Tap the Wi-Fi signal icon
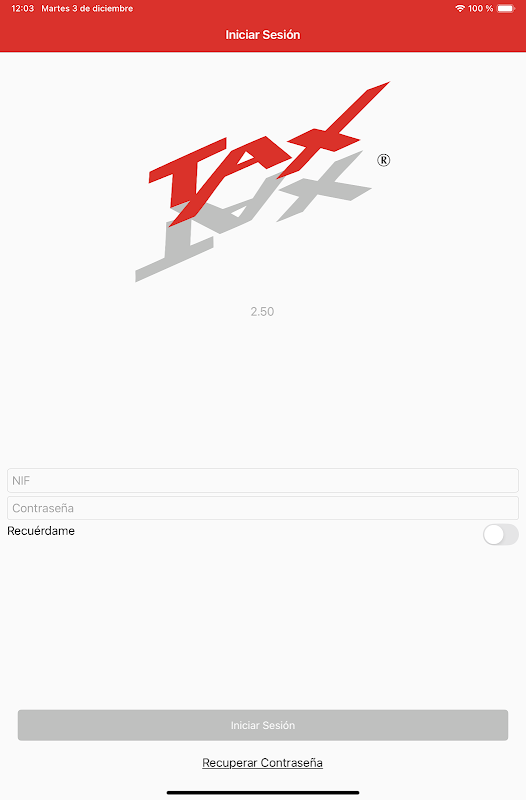The height and width of the screenshot is (800, 526). coord(460,9)
